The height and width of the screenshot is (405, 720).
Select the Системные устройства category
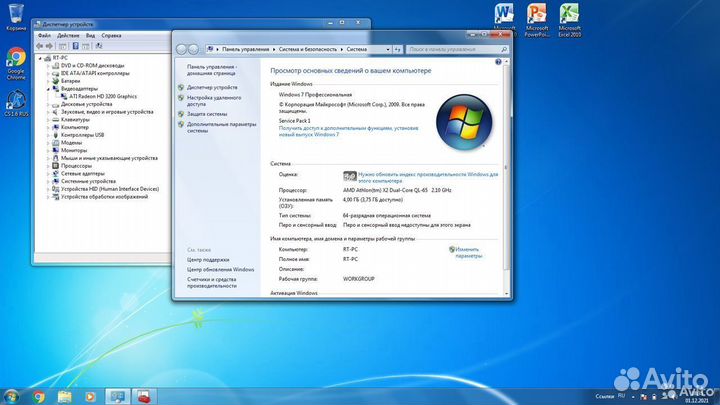88,181
